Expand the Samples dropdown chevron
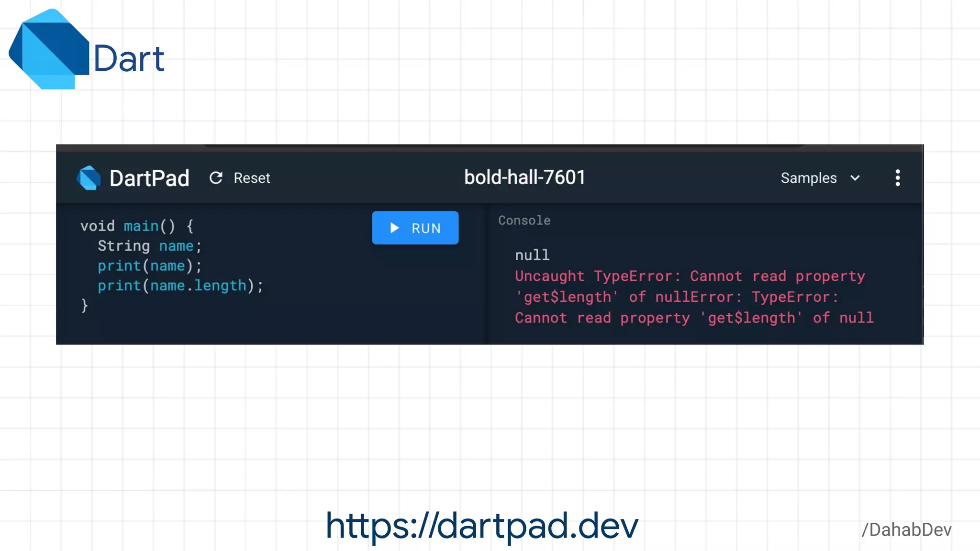Screen dimensions: 980x551 (x=855, y=178)
